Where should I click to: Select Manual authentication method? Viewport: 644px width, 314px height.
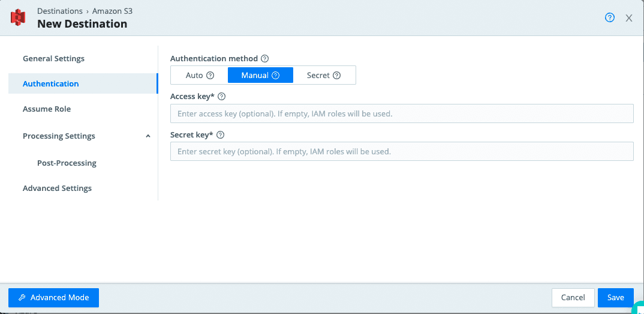254,76
